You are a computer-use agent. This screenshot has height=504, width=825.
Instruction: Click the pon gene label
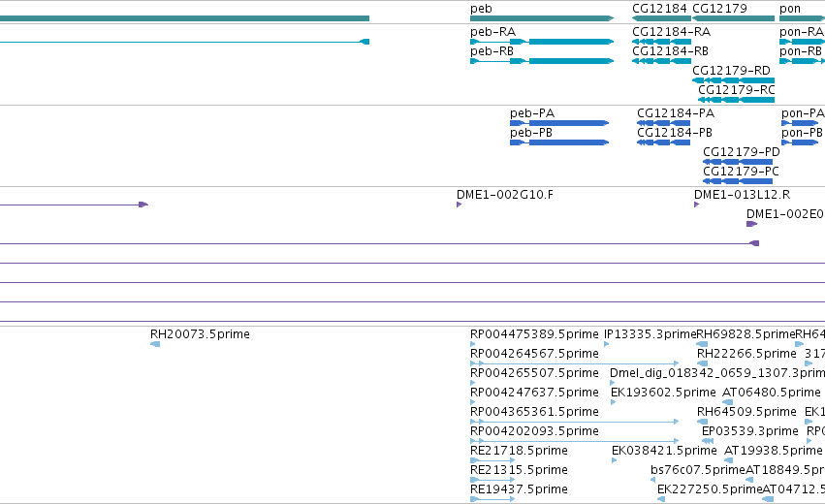[790, 9]
